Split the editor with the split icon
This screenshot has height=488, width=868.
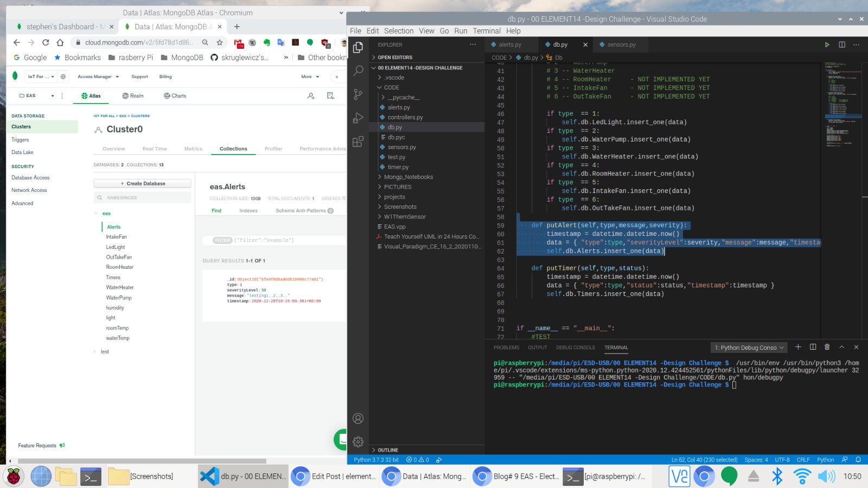coord(842,44)
